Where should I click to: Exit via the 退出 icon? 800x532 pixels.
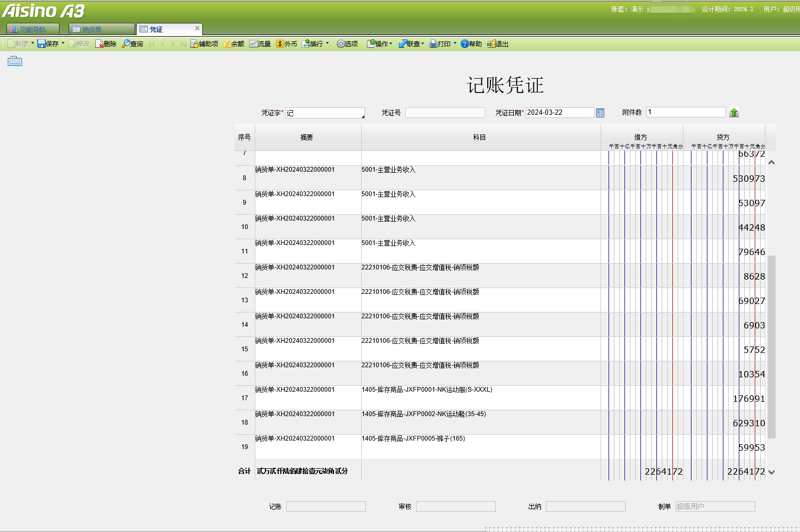click(497, 44)
